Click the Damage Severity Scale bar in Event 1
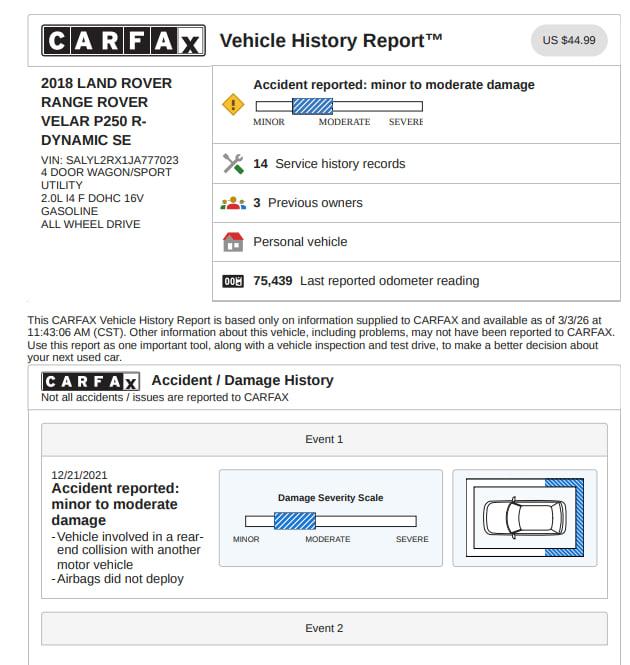Screen dimensions: 630x665 click(x=330, y=521)
